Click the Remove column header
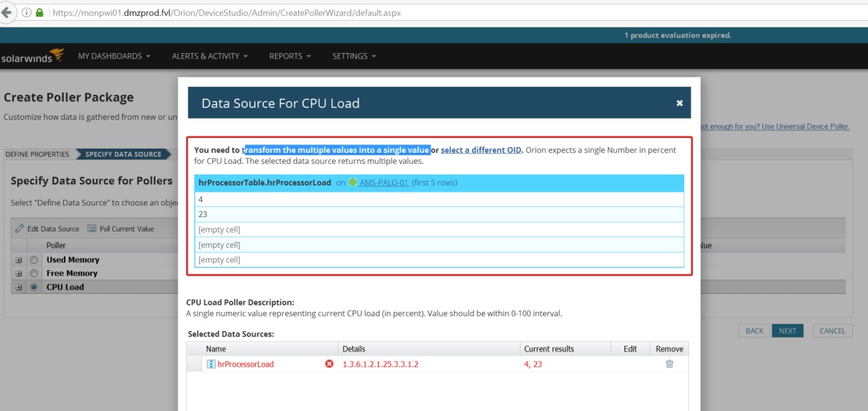Image resolution: width=868 pixels, height=411 pixels. pyautogui.click(x=670, y=349)
